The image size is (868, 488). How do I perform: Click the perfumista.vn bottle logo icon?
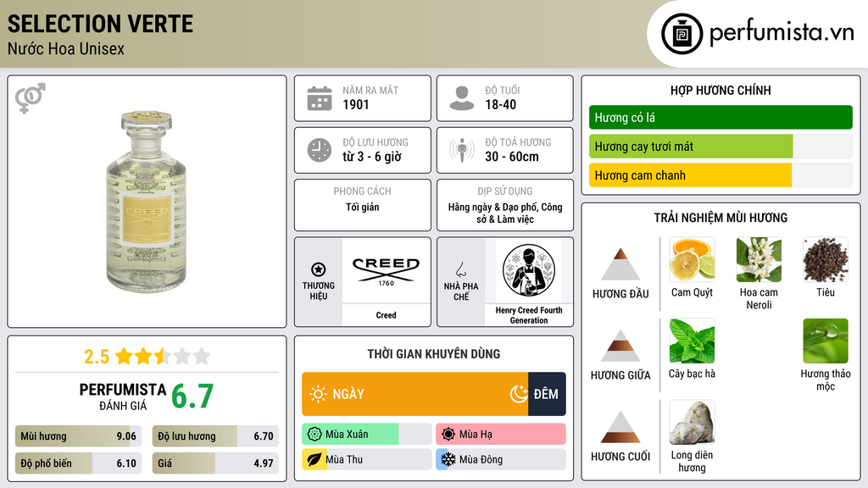click(682, 34)
